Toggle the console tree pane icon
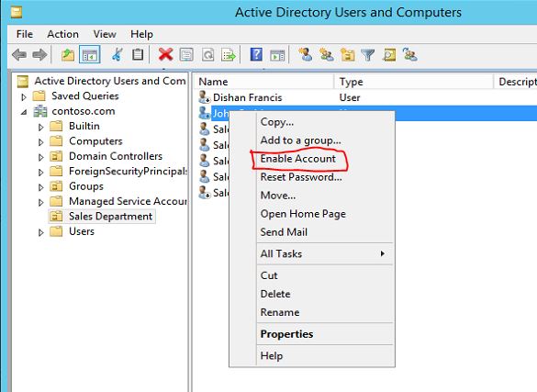This screenshot has width=537, height=392. tap(89, 54)
